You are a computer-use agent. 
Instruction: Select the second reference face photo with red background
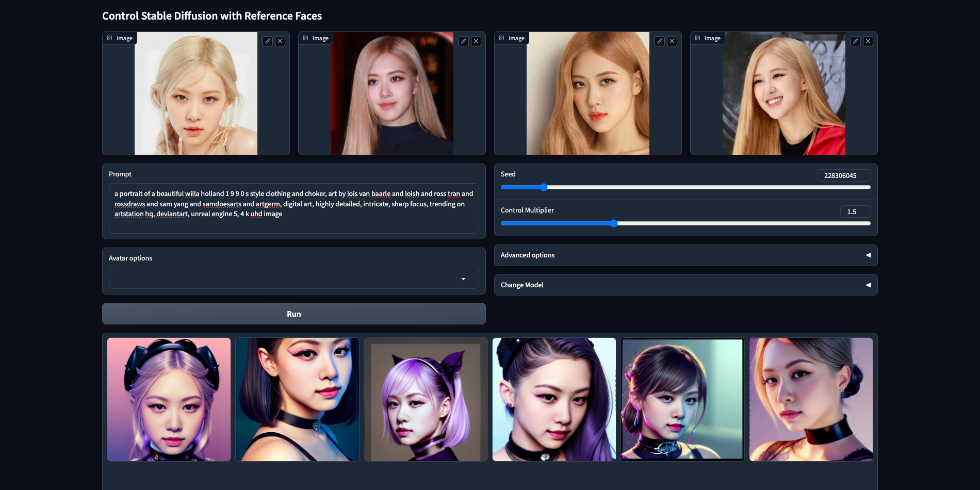pyautogui.click(x=392, y=93)
